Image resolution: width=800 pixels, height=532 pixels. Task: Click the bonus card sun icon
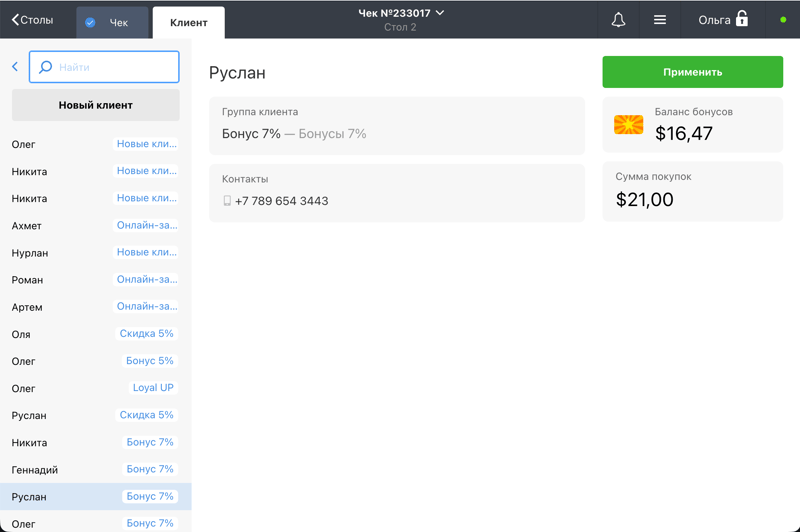click(629, 124)
